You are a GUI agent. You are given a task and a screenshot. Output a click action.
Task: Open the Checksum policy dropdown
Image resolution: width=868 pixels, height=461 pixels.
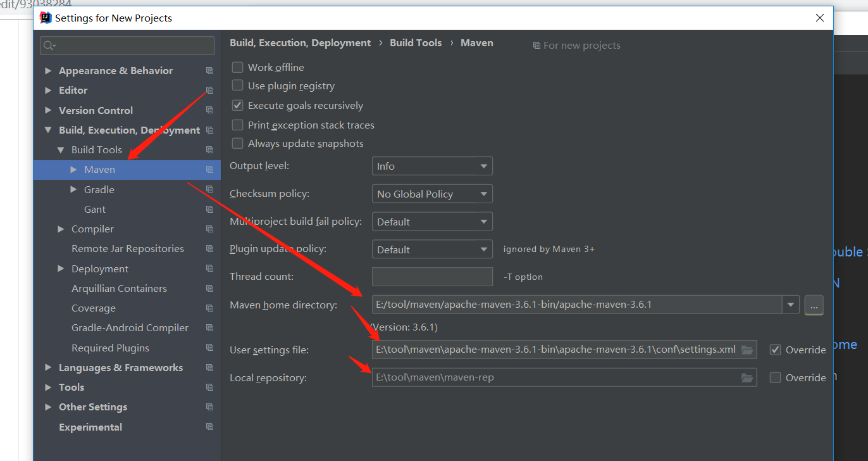point(432,194)
